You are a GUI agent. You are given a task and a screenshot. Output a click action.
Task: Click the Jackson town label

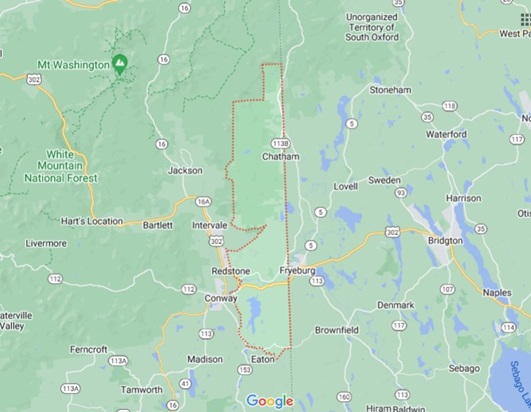pos(185,170)
